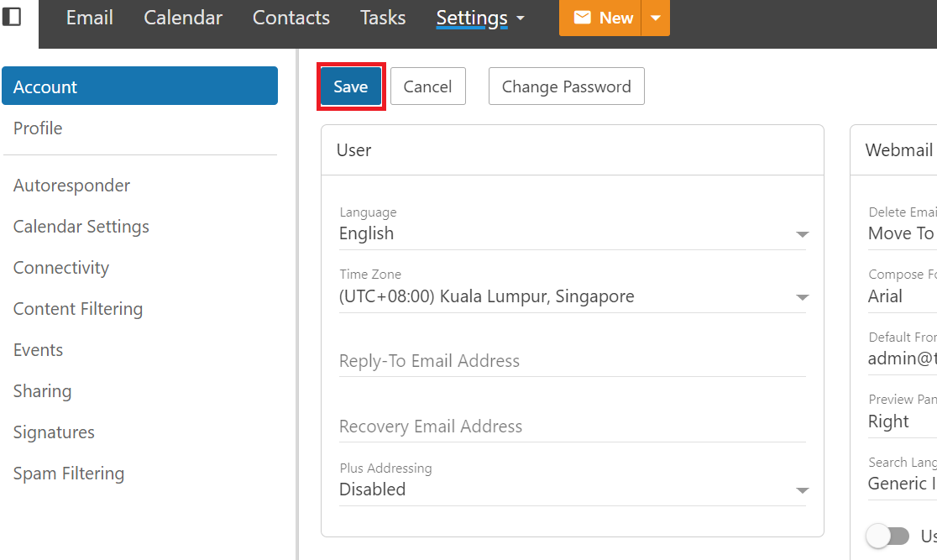
Task: Click the envelope New message button
Action: click(601, 18)
